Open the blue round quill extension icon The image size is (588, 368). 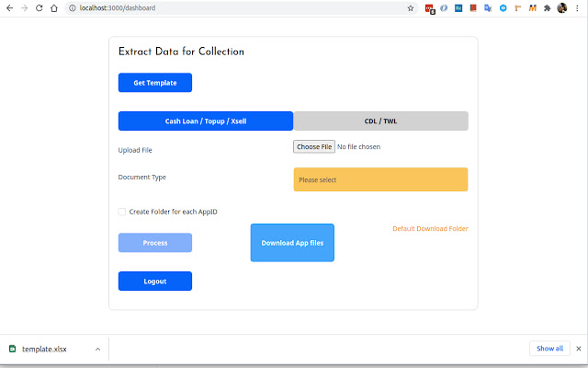click(444, 8)
